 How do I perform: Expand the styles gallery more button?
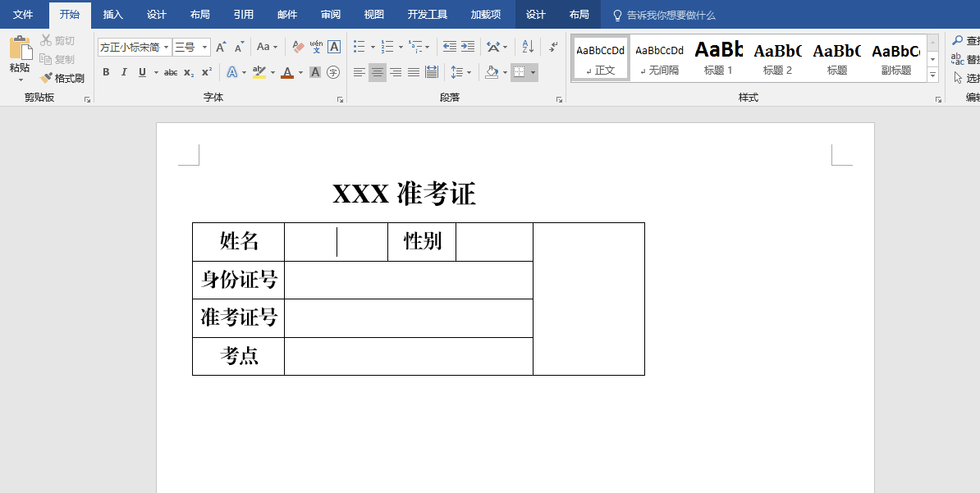tap(933, 75)
